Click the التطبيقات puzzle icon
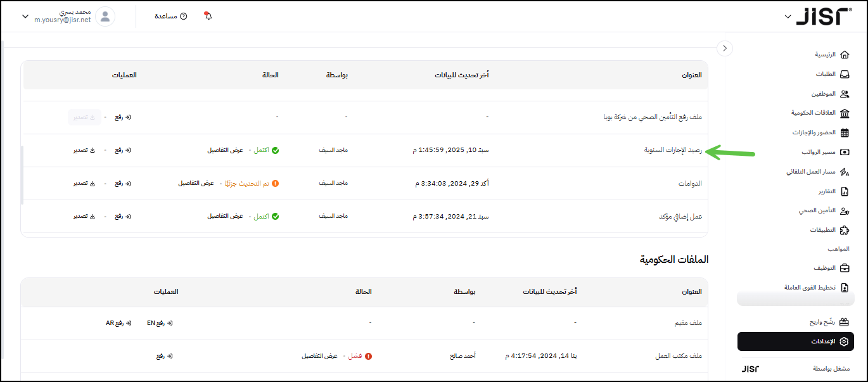The width and height of the screenshot is (868, 382). point(844,231)
